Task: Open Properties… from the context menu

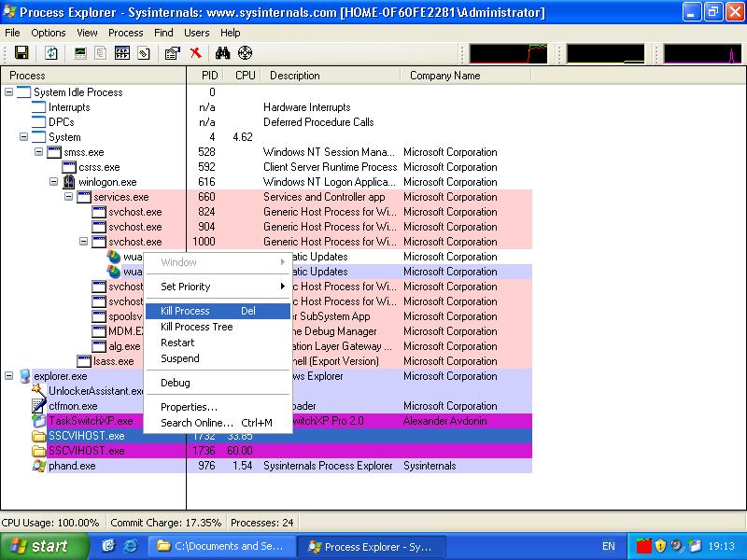Action: point(218,407)
